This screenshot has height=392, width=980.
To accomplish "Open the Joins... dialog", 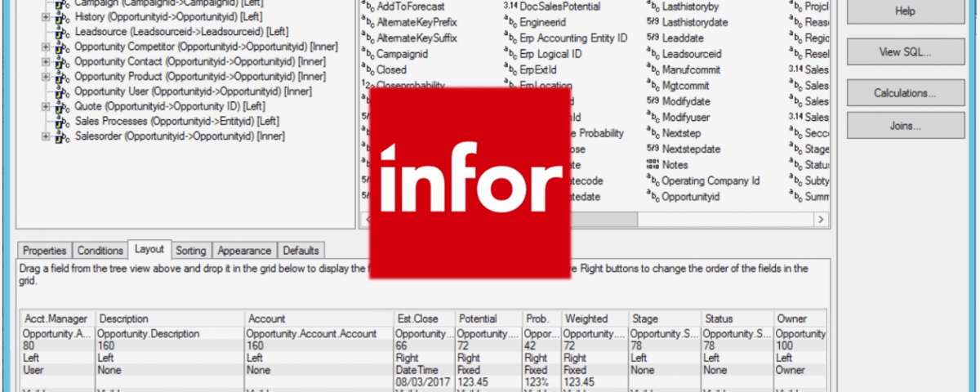I will tap(905, 126).
